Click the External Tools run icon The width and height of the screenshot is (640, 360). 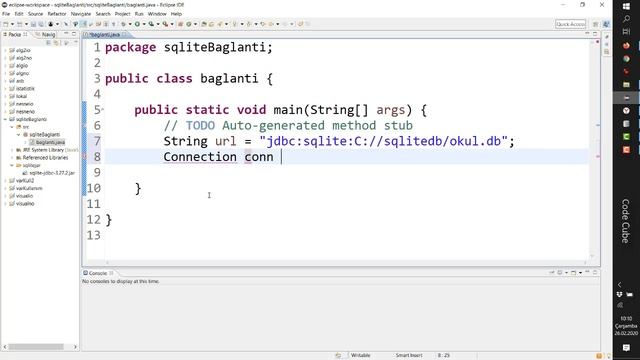click(165, 24)
